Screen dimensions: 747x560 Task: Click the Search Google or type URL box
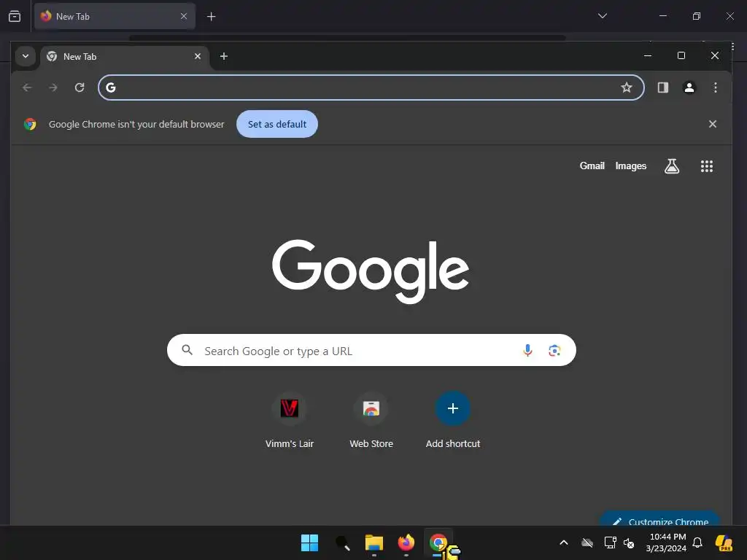pos(371,351)
